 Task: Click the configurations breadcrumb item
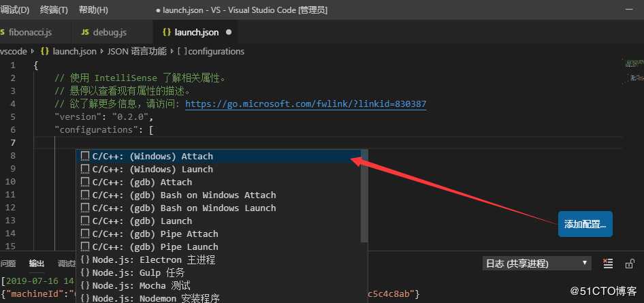211,51
